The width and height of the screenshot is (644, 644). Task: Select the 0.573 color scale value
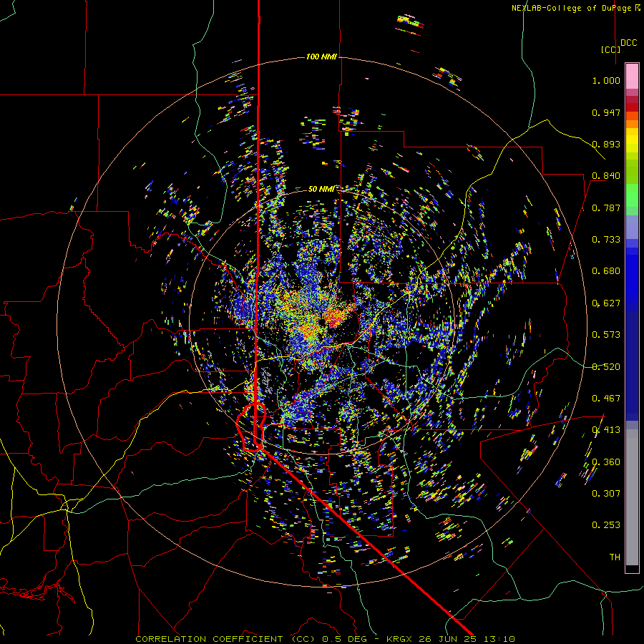tap(606, 335)
